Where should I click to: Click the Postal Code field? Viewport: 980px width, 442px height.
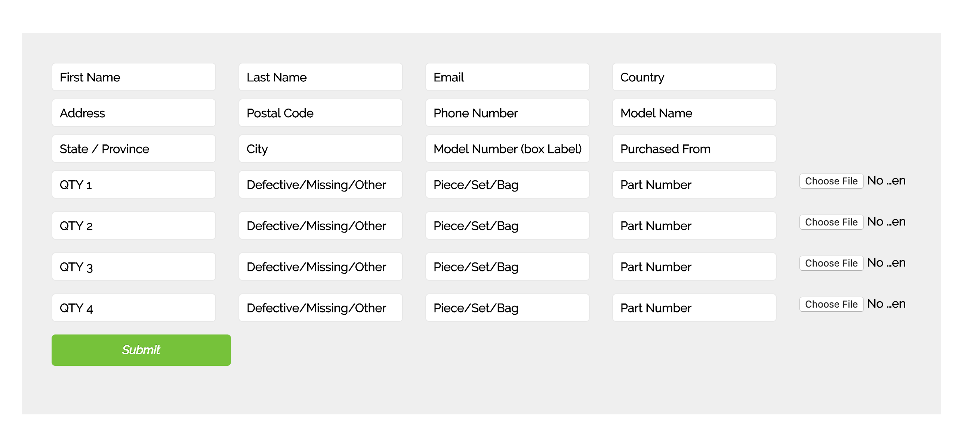point(320,113)
